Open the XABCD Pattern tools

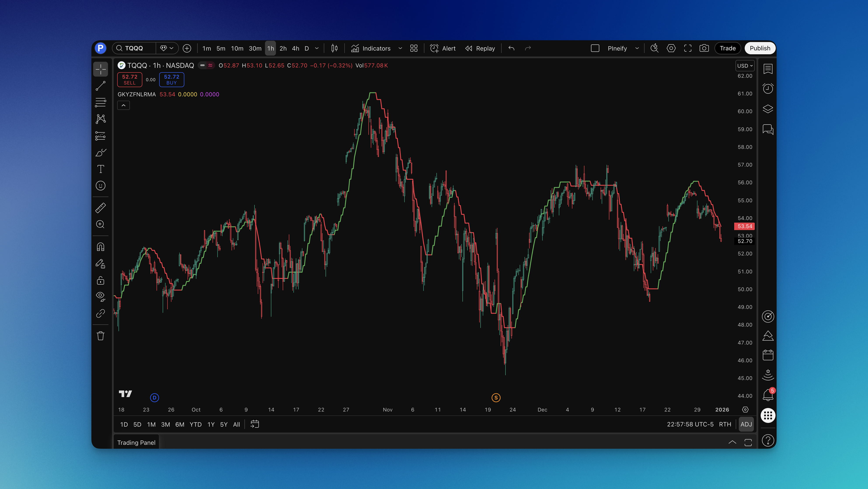100,119
